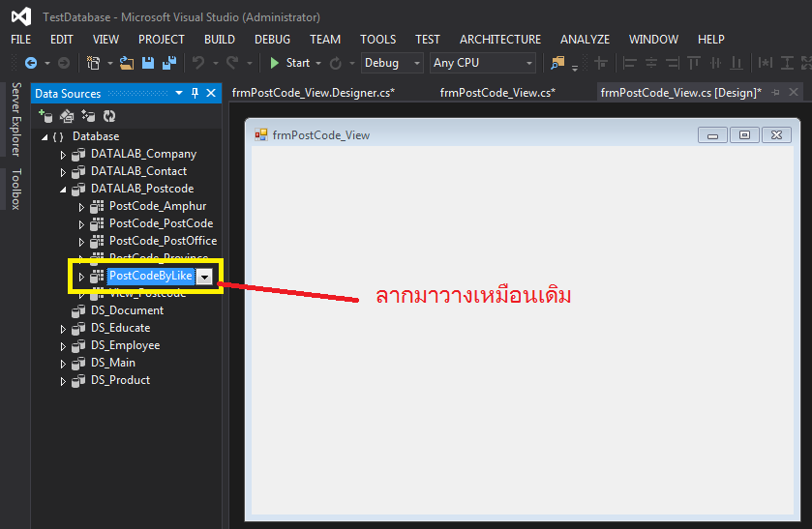Expand the PostCode_PostCode table
This screenshot has width=812, height=529.
(81, 224)
